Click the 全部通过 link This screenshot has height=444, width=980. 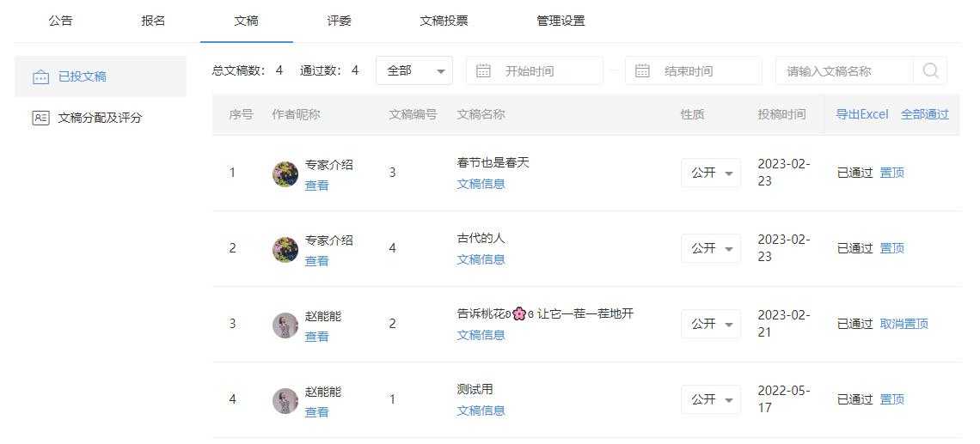coord(924,114)
